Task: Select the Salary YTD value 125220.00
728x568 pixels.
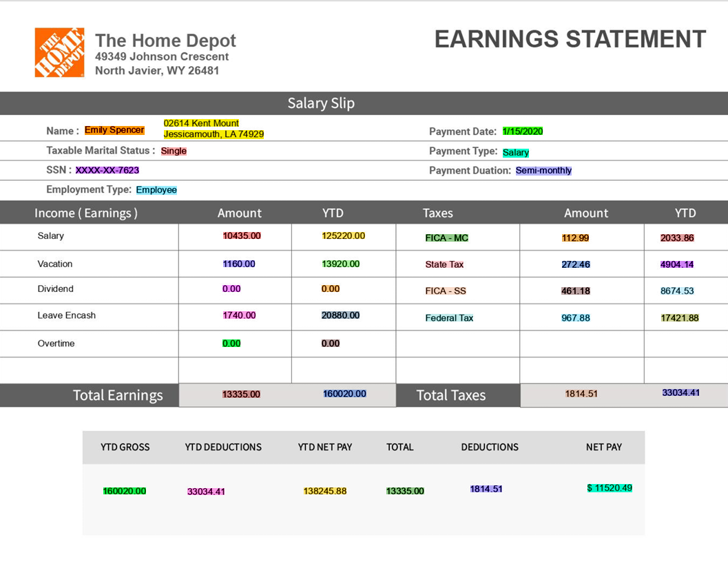Action: (344, 235)
